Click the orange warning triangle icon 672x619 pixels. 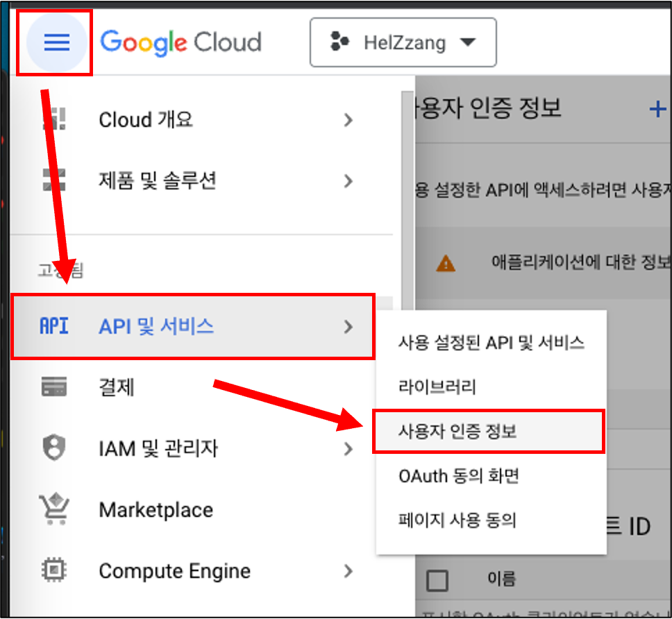point(445,263)
